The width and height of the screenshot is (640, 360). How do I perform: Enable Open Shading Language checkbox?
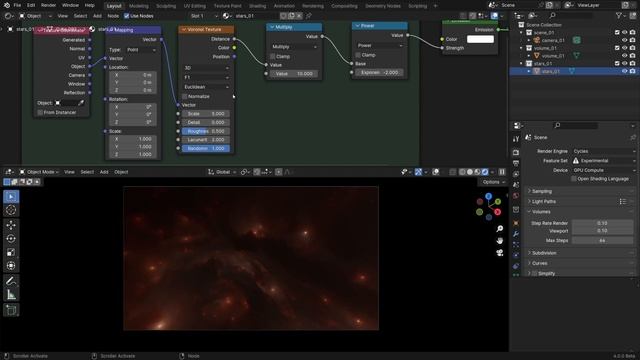point(574,179)
